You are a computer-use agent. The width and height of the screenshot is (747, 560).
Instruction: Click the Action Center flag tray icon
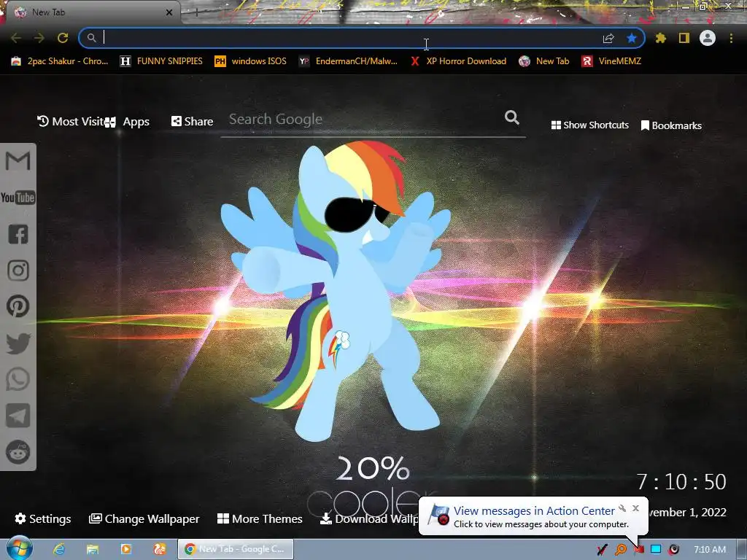[x=639, y=550]
